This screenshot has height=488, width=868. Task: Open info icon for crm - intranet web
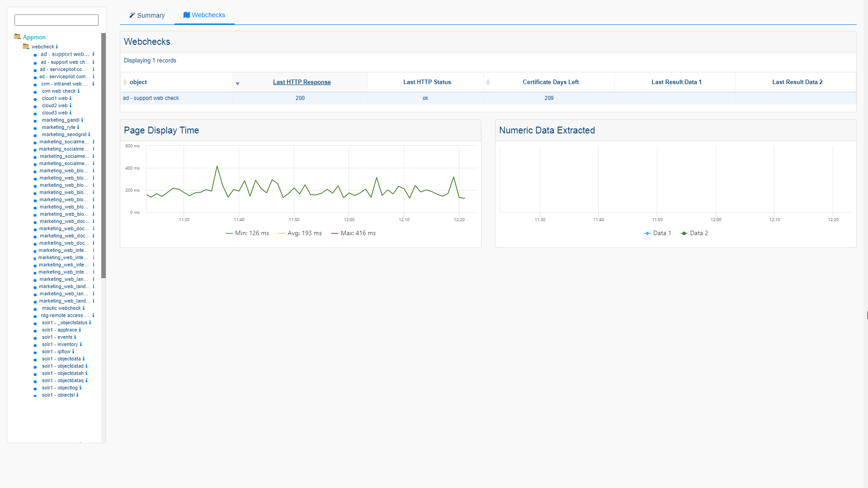click(x=93, y=84)
